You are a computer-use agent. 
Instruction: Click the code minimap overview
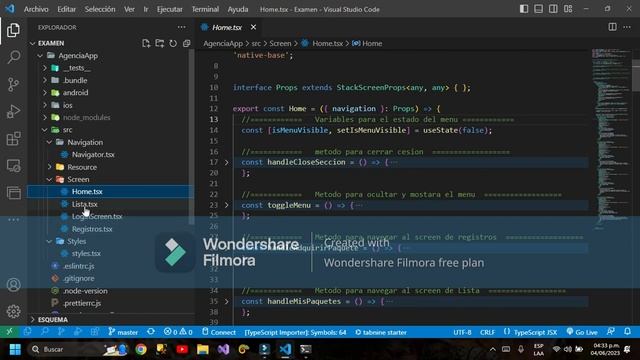(610, 139)
